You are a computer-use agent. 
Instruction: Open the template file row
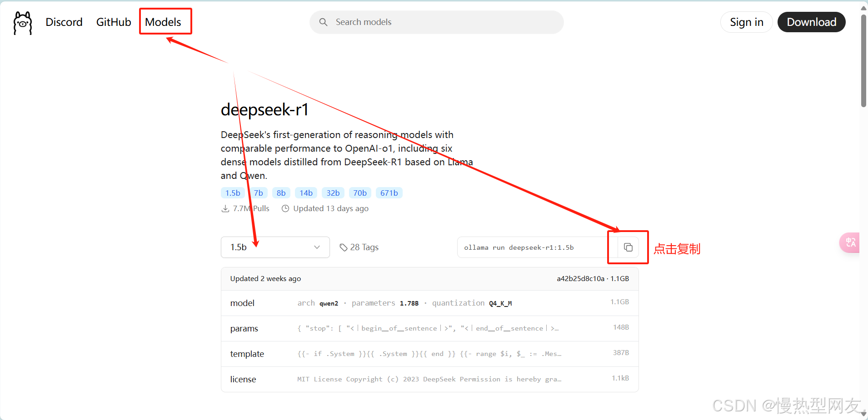pos(429,354)
